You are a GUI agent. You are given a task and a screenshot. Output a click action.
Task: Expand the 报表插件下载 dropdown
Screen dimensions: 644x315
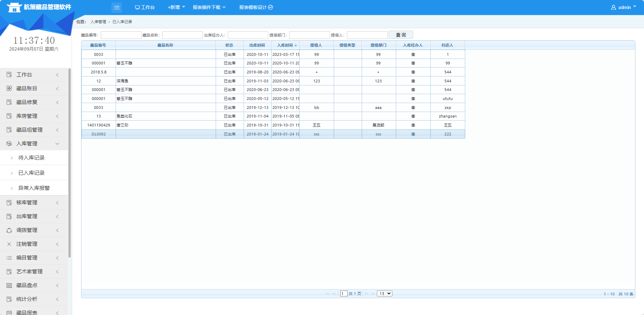pos(209,7)
